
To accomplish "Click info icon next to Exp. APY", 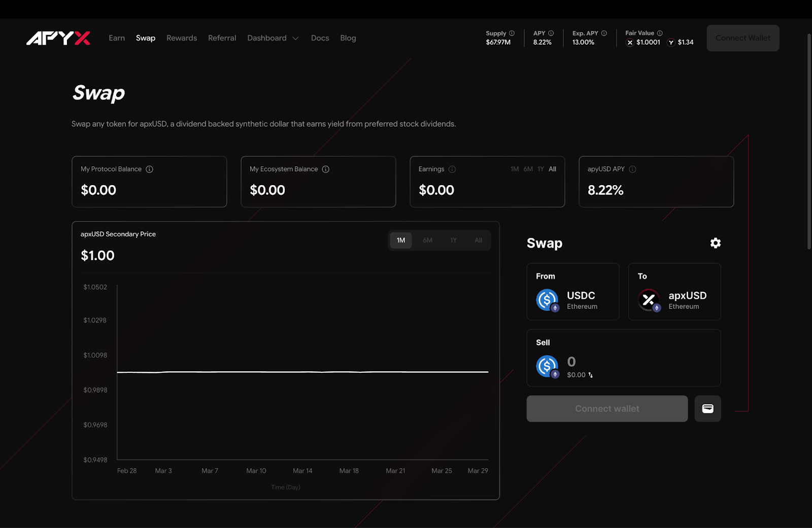I will 604,33.
